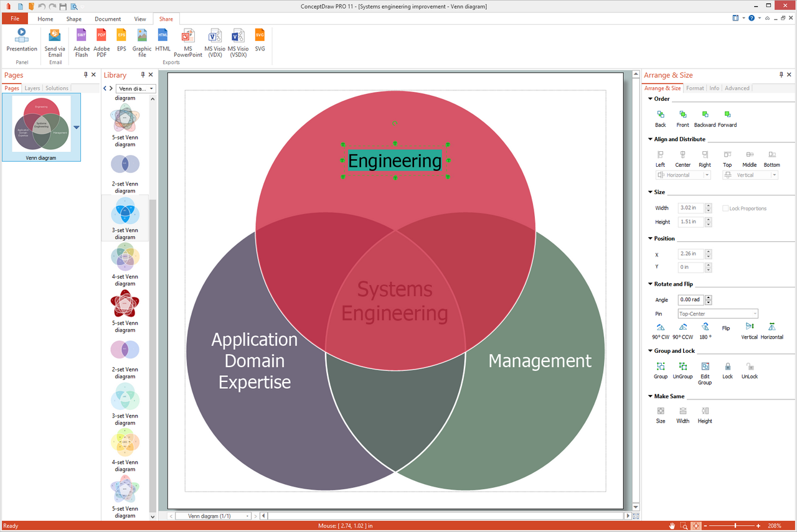Pin the Arrange & Size panel
Viewport: 797px width, 532px height.
tap(781, 75)
